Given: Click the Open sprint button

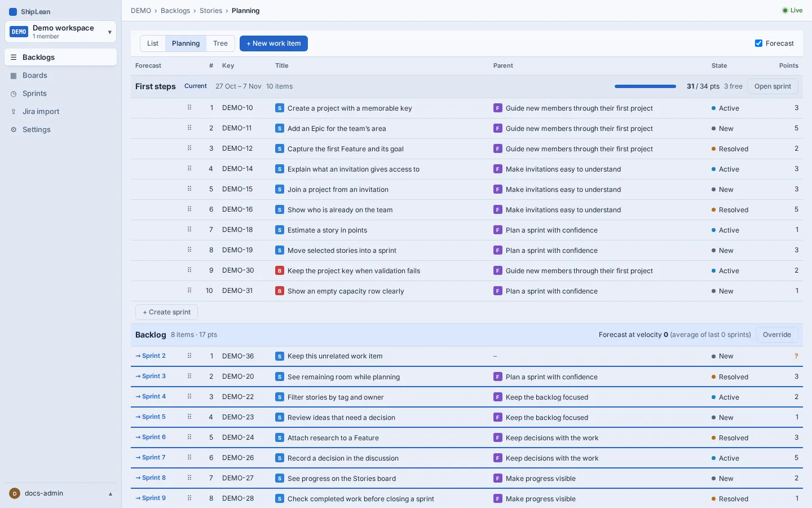Looking at the screenshot, I should tap(773, 86).
